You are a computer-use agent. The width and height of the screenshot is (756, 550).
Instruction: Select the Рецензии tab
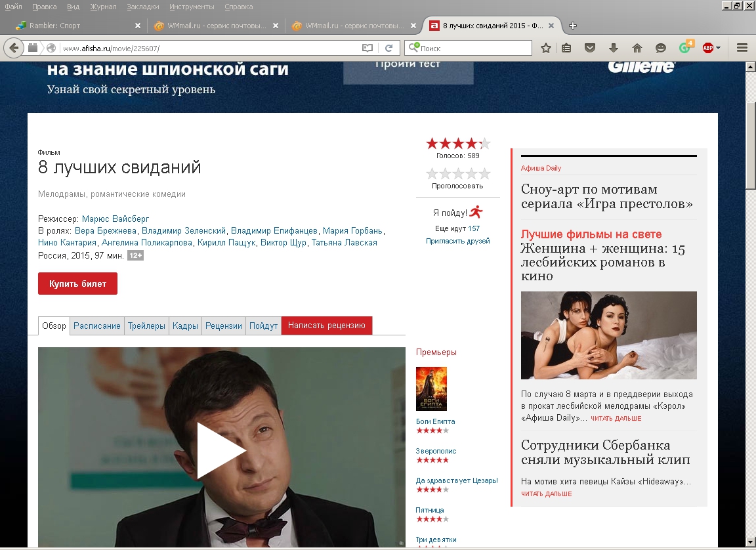click(224, 326)
